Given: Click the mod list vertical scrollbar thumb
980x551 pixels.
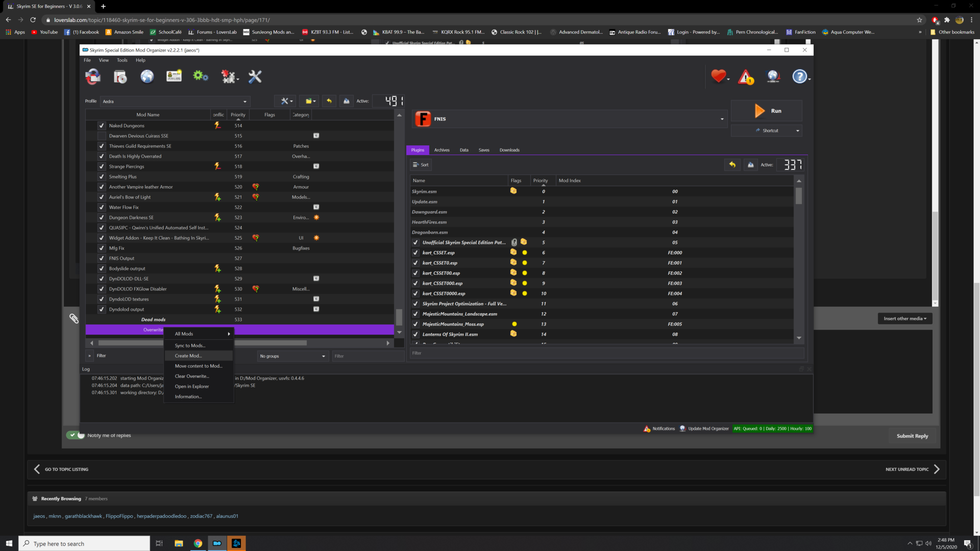Looking at the screenshot, I should point(399,317).
